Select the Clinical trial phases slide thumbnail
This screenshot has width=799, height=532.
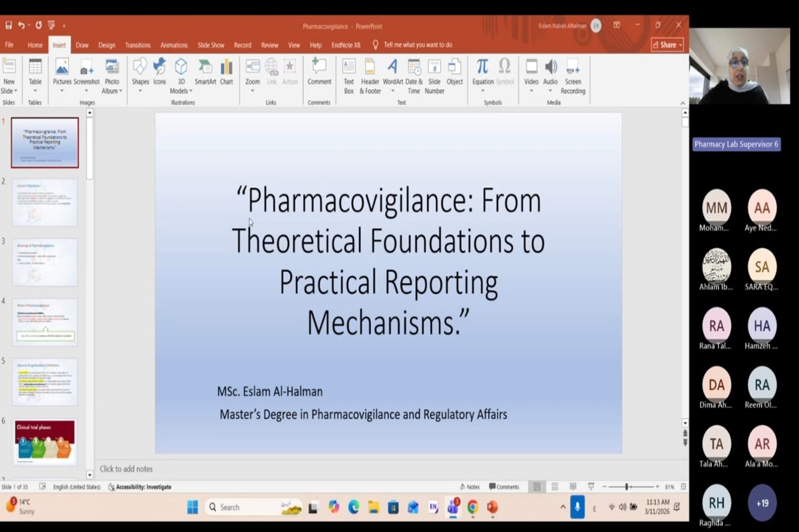45,442
